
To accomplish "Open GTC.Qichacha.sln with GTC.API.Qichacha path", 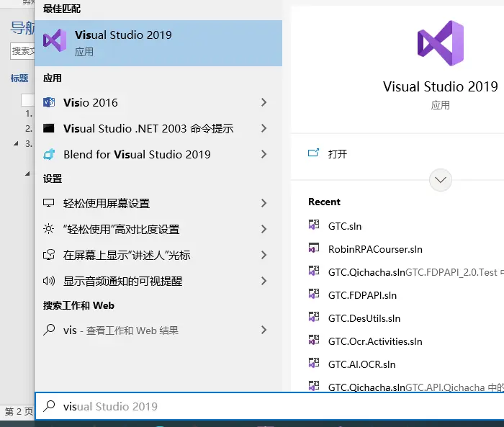I will tap(416, 387).
